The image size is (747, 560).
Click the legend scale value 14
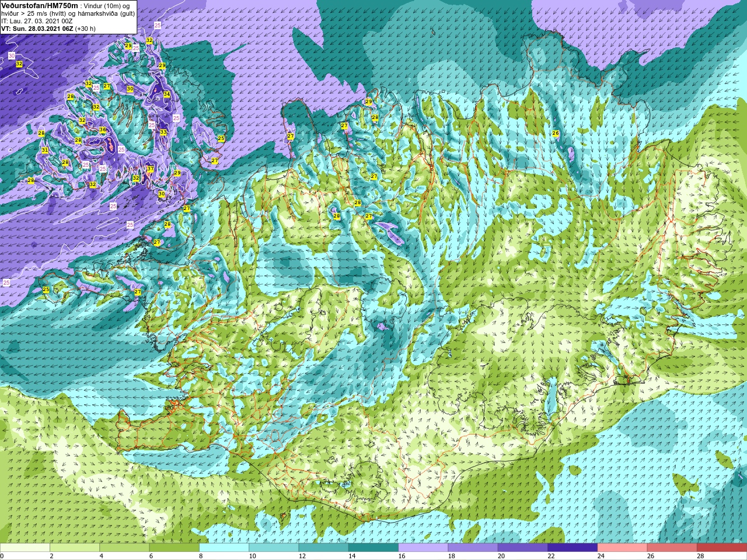(351, 556)
